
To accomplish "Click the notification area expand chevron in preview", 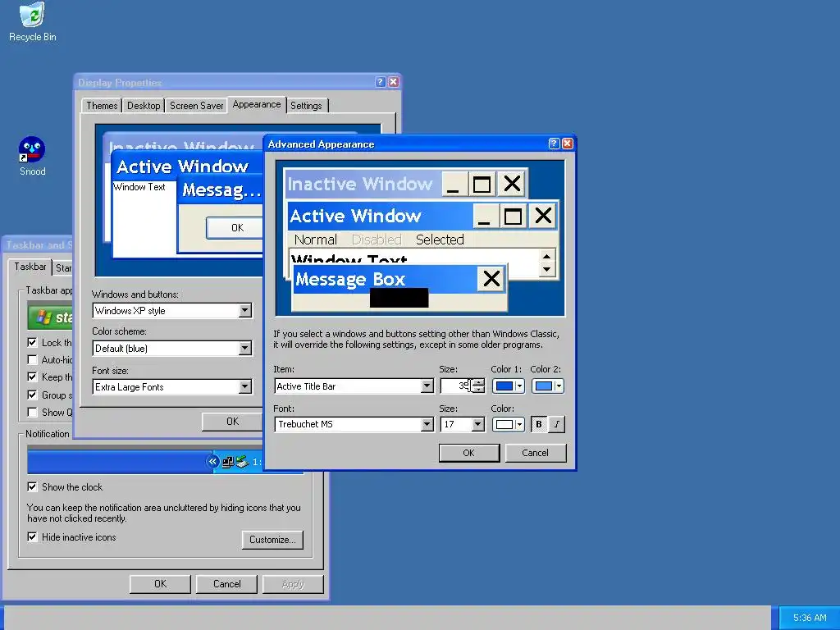I will coord(212,462).
